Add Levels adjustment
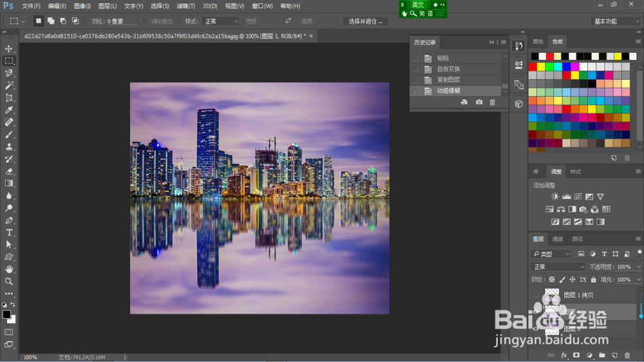Viewport: 644px width, 362px height. (x=566, y=196)
